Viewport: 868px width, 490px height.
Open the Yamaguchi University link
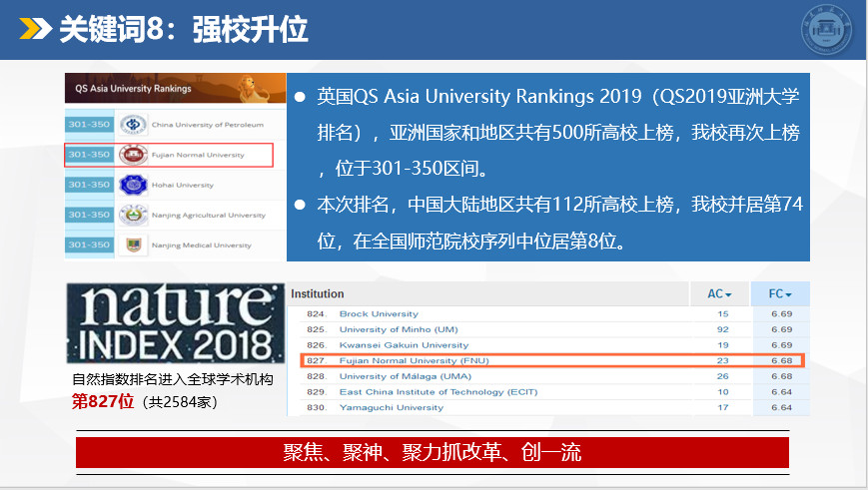pyautogui.click(x=392, y=407)
